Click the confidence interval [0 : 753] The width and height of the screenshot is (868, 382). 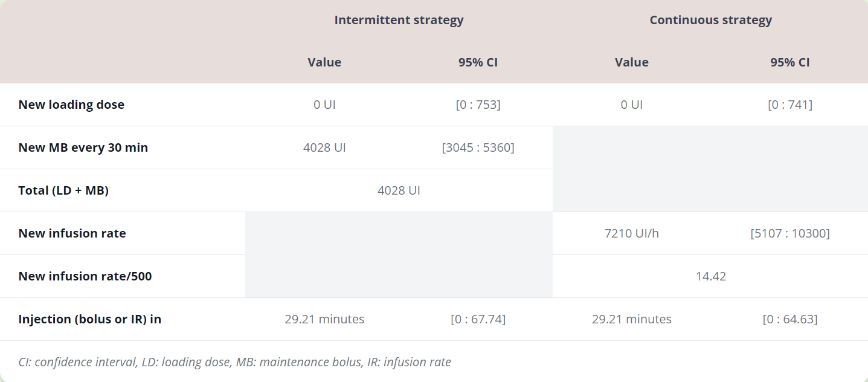tap(478, 105)
